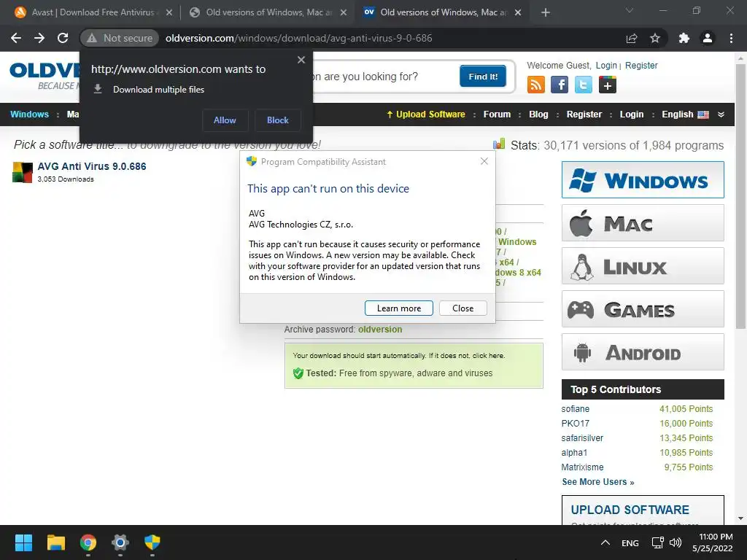Click Upload Software in nav bar
Image resolution: width=747 pixels, height=560 pixels.
coord(425,114)
